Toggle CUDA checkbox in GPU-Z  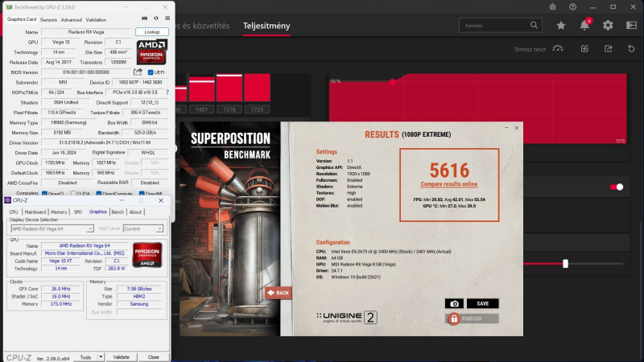click(x=73, y=193)
